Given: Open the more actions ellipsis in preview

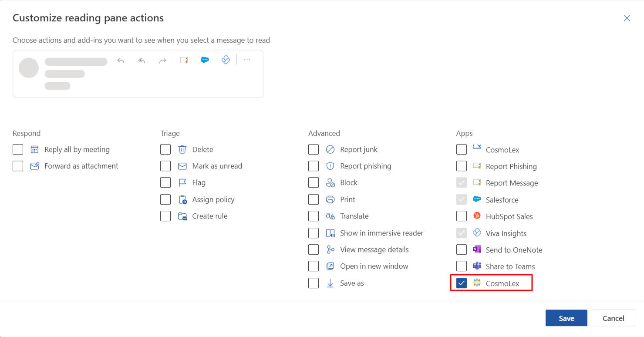Looking at the screenshot, I should (247, 60).
